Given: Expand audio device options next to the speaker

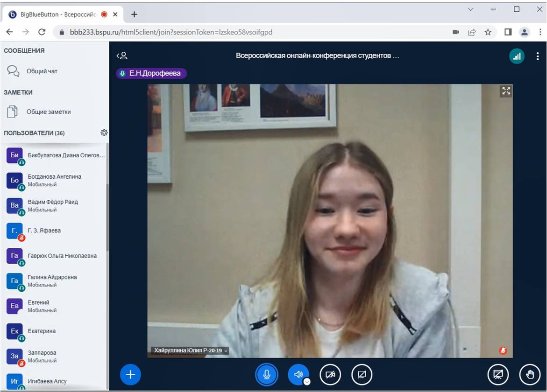Looking at the screenshot, I should (307, 381).
